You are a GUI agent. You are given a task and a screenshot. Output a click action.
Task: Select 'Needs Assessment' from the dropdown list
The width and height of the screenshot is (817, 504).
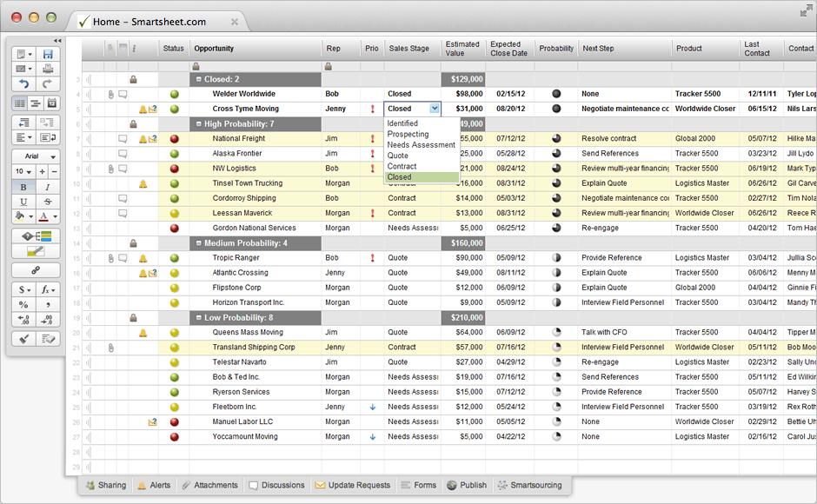tap(421, 145)
